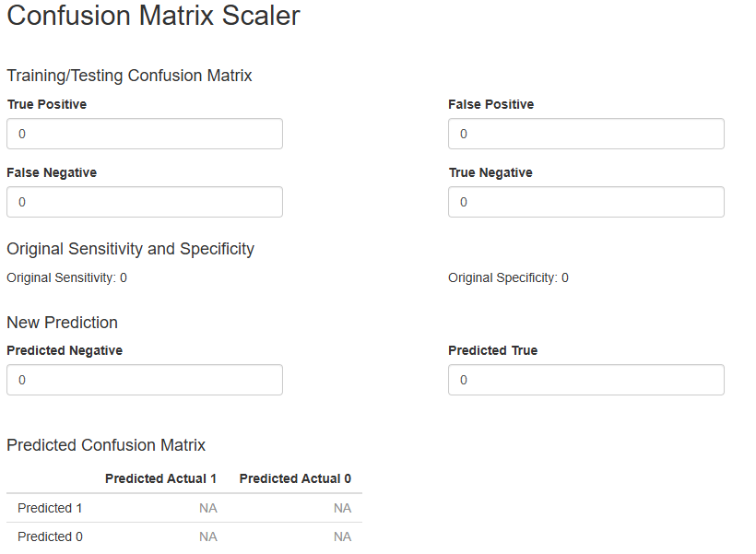Screen dimensions: 756x554
Task: Click the Original Sensitivity value text
Action: (66, 277)
